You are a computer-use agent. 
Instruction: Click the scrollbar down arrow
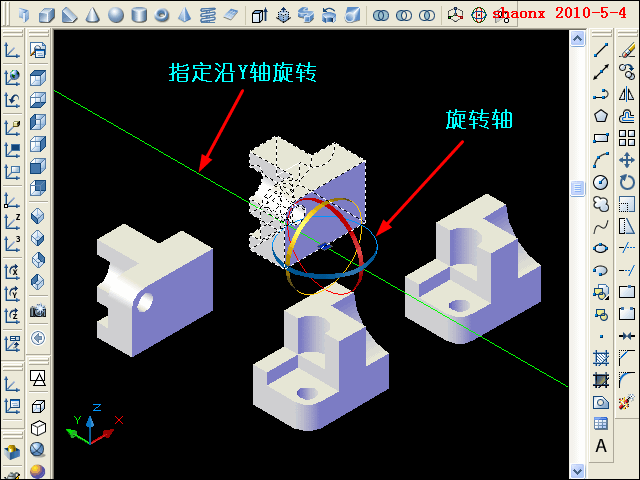click(x=576, y=469)
